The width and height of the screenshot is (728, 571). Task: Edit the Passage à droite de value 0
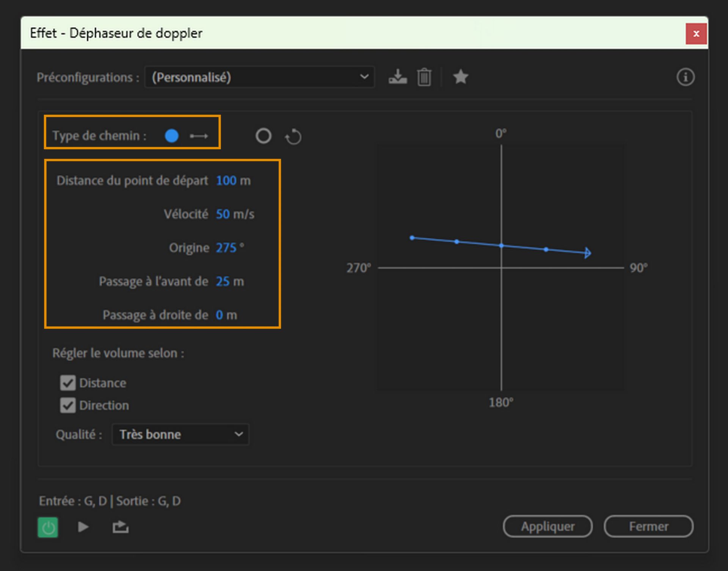[219, 315]
